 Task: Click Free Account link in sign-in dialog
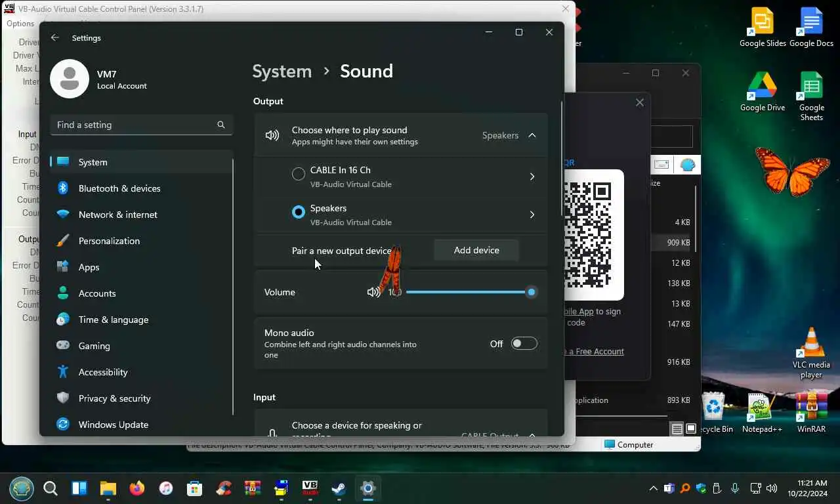(595, 351)
